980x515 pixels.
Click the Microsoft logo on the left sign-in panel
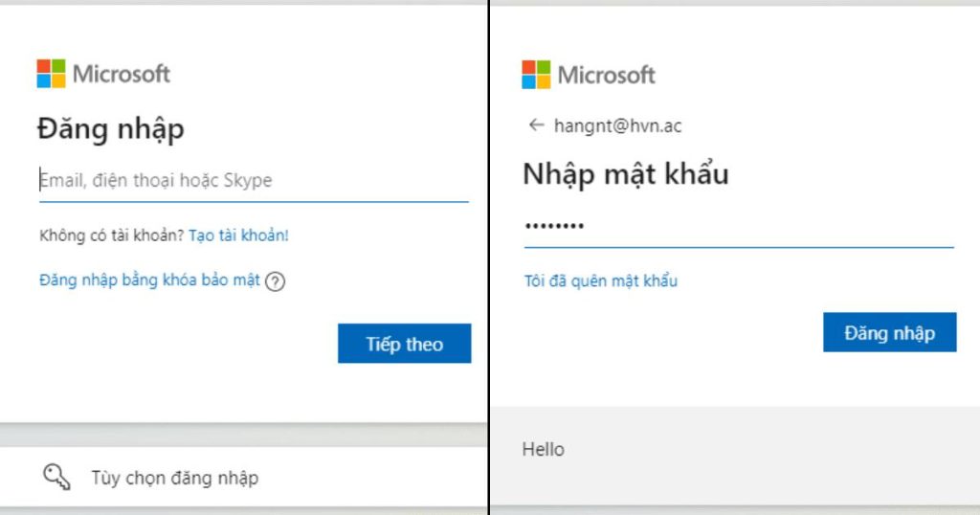click(x=51, y=74)
